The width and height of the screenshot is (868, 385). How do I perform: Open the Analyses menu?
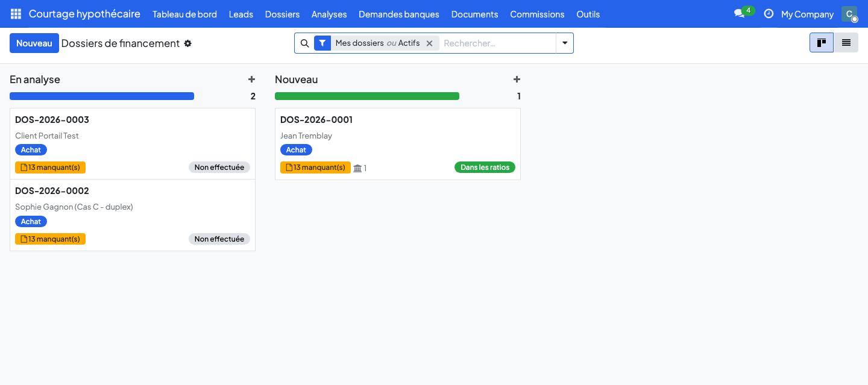point(329,14)
